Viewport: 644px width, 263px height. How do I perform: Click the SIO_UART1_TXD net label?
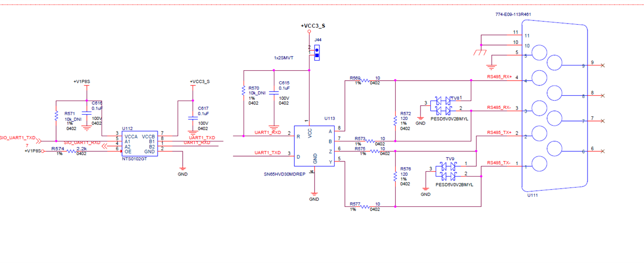pyautogui.click(x=17, y=138)
